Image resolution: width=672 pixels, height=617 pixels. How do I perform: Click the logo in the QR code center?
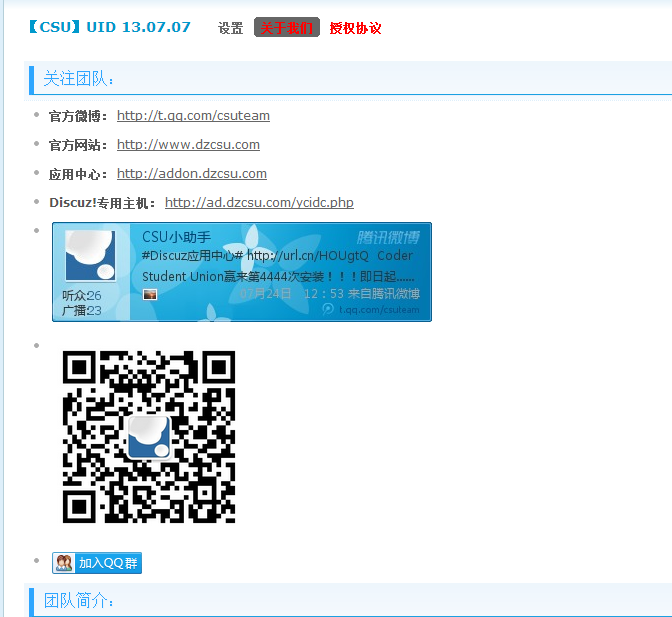click(x=149, y=437)
